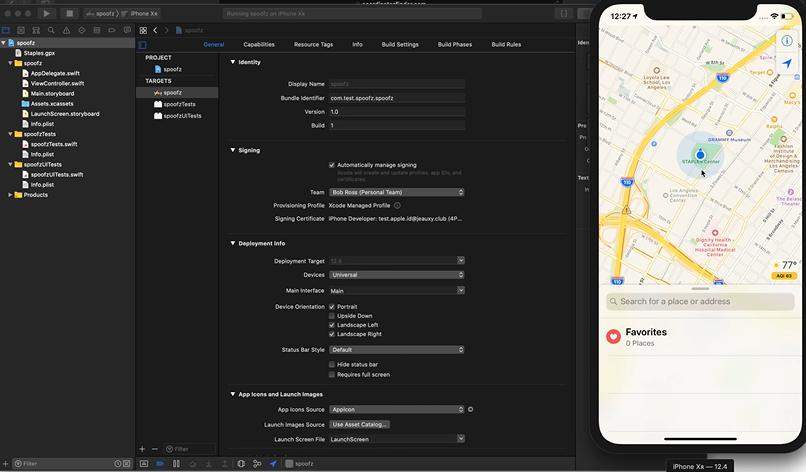Go back with the left chevron
Image resolution: width=806 pixels, height=472 pixels.
coord(155,30)
